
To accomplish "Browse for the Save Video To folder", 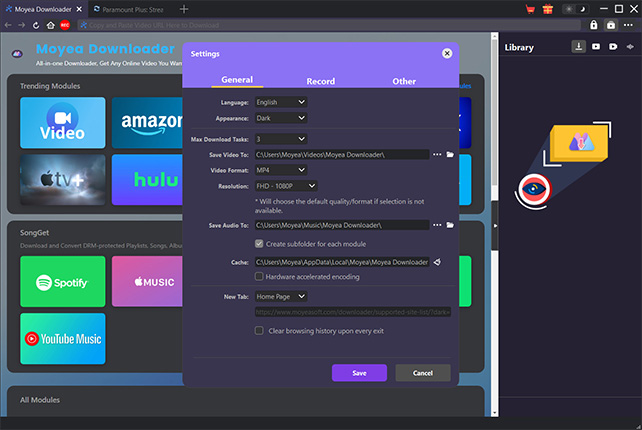I will tap(437, 154).
